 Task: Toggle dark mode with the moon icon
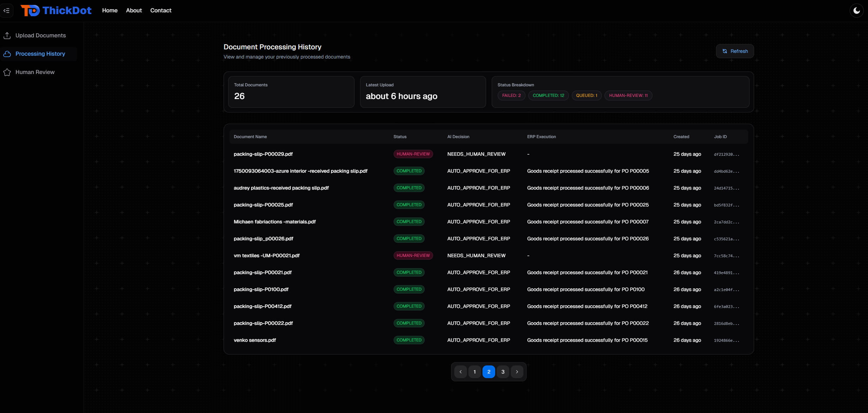(x=856, y=11)
